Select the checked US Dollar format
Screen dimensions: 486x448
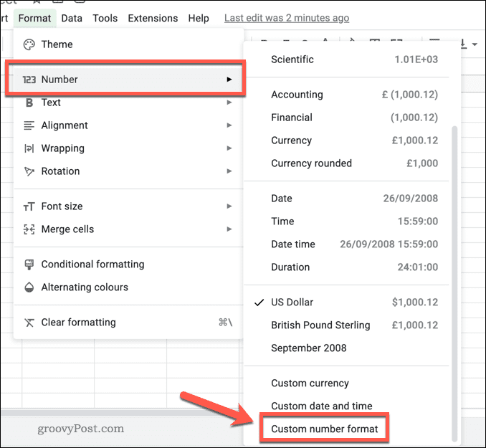pos(292,302)
